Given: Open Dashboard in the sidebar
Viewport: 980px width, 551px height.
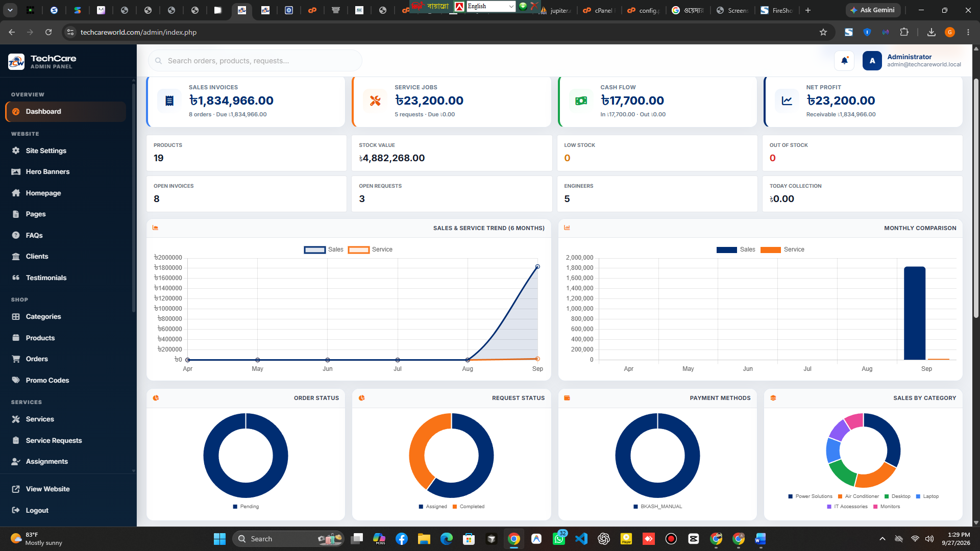Looking at the screenshot, I should click(65, 112).
